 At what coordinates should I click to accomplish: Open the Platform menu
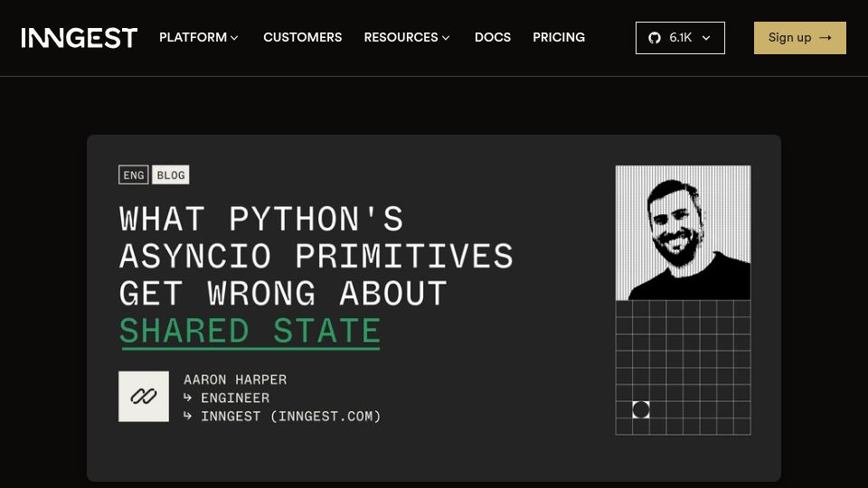point(199,38)
